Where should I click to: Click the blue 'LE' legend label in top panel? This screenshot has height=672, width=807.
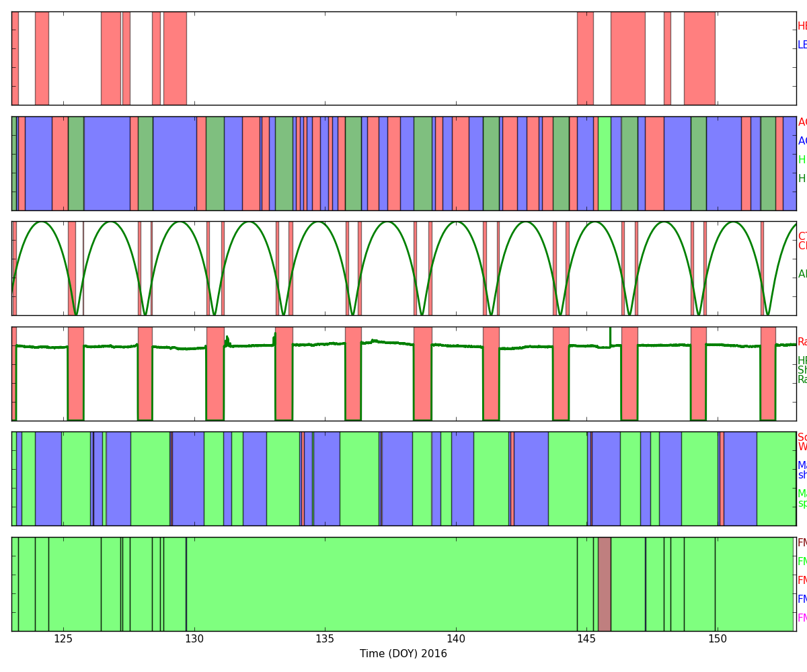point(802,45)
